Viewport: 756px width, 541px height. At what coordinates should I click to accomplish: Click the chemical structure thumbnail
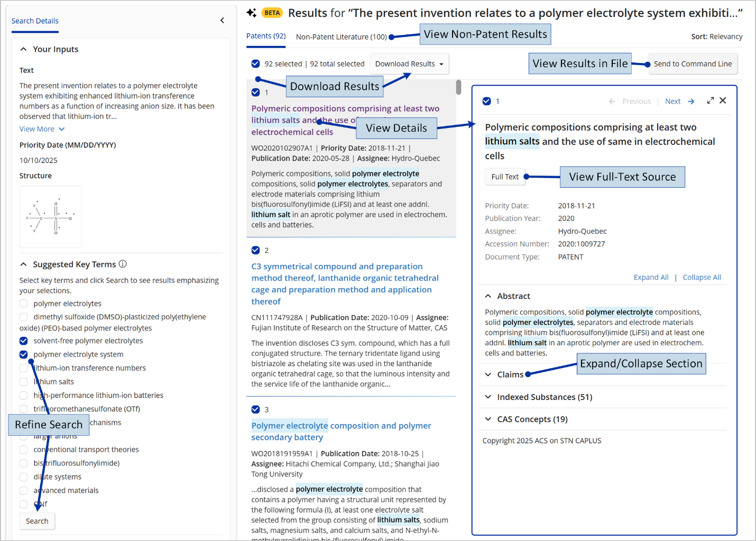pos(50,217)
